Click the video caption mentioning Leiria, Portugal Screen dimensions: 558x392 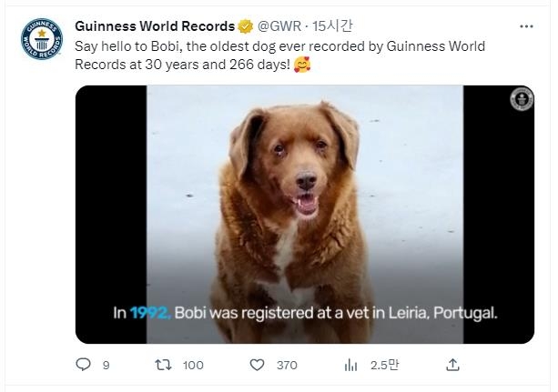(x=305, y=312)
